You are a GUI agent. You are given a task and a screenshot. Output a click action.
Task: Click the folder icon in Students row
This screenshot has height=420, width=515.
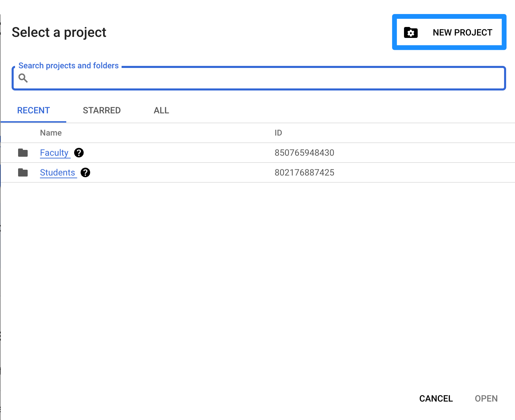click(x=23, y=172)
